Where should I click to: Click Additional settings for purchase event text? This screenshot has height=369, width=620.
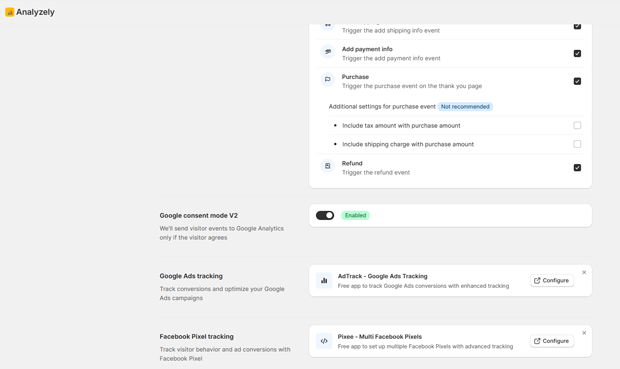coord(382,107)
